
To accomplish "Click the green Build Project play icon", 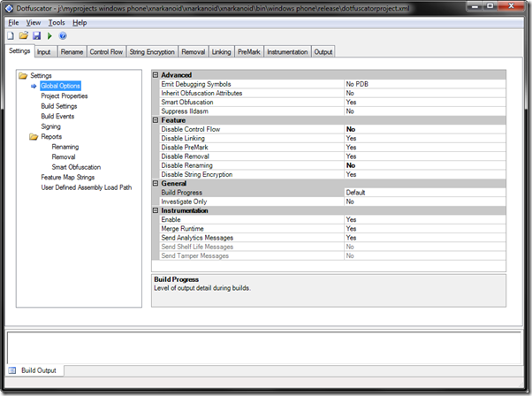I will click(x=49, y=35).
